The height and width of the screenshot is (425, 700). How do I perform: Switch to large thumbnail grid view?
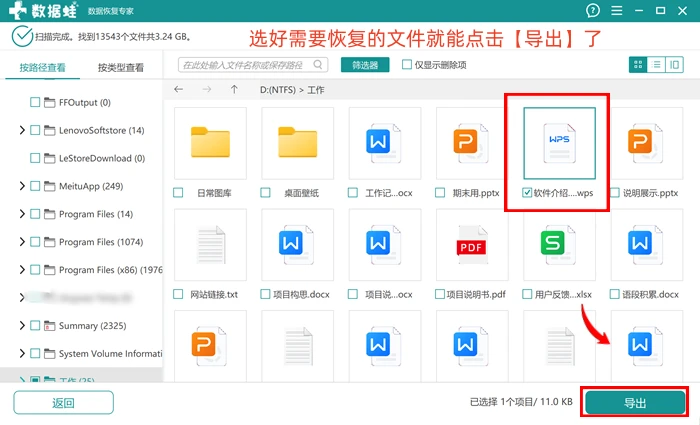(638, 65)
